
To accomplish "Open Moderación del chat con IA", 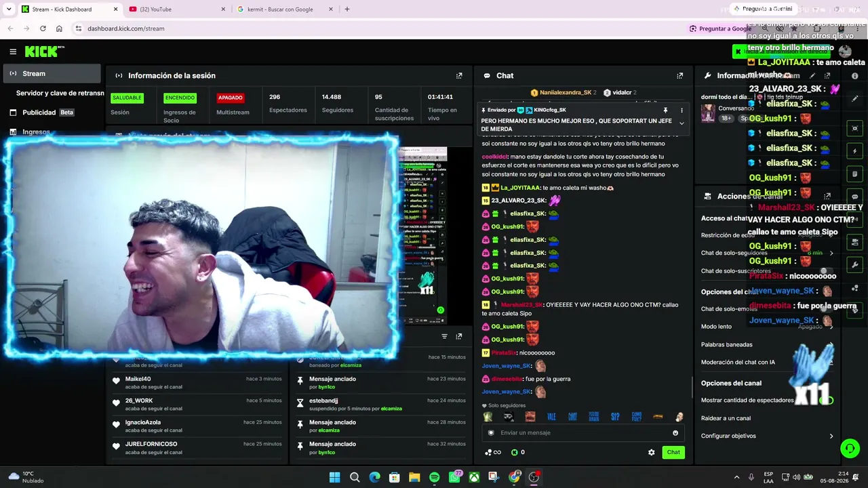I will (767, 363).
